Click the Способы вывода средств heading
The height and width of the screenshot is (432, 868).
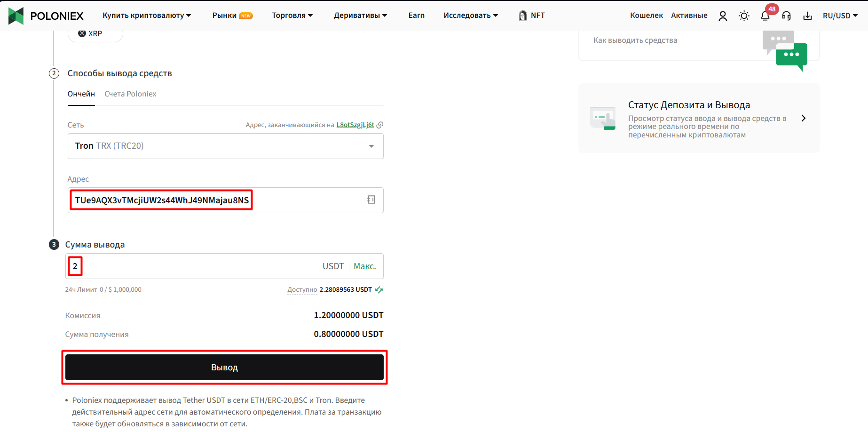tap(120, 73)
